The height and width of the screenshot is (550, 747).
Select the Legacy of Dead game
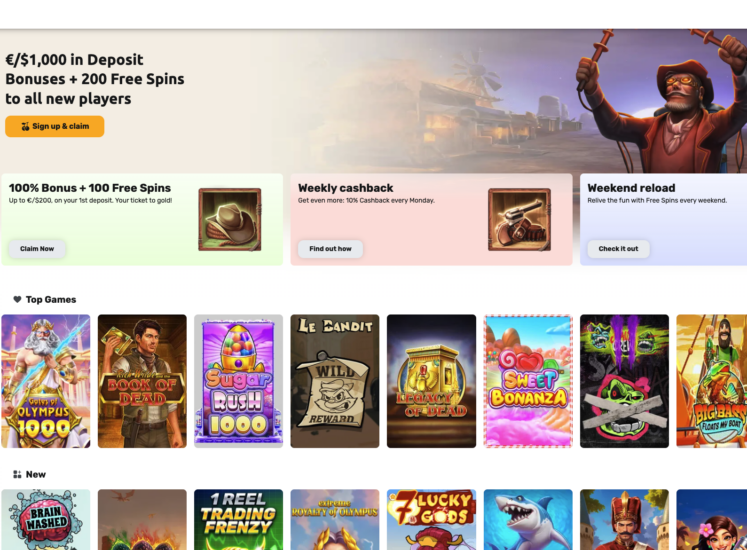click(431, 381)
